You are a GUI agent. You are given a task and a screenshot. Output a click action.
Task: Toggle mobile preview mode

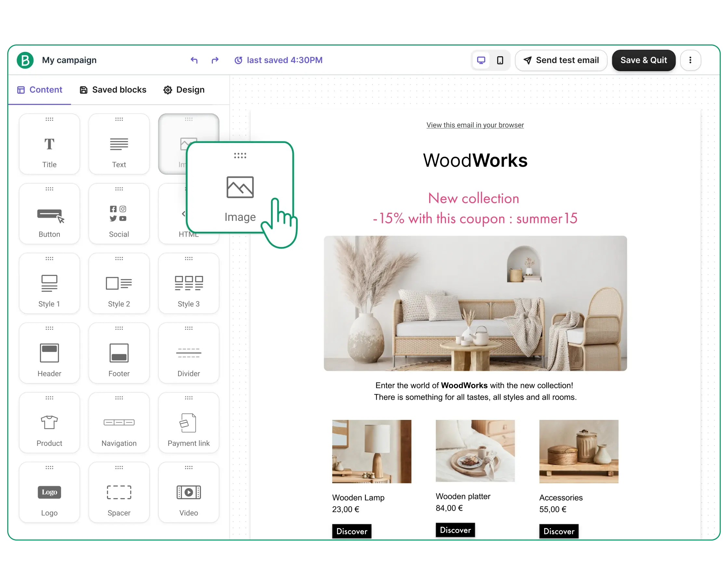coord(500,60)
